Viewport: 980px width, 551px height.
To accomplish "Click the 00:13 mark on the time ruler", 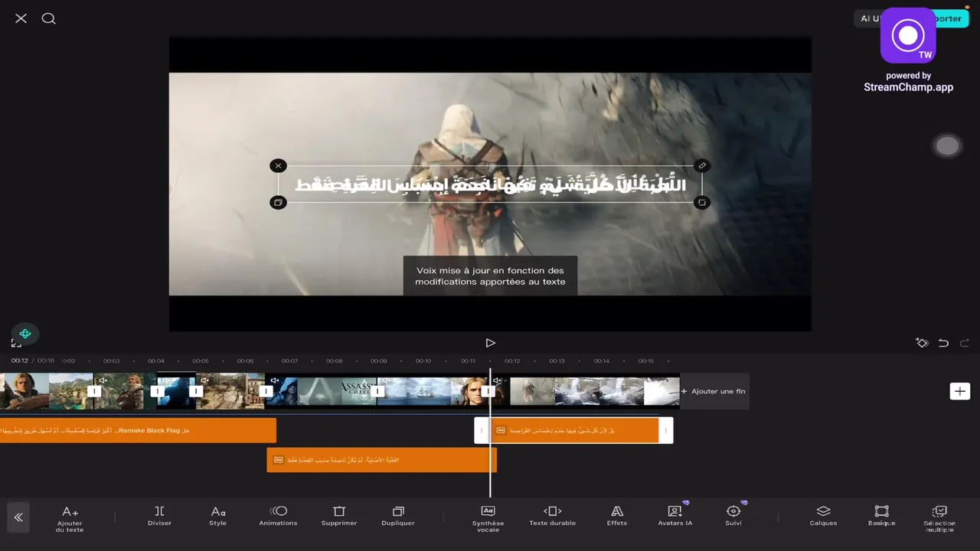I will tap(557, 360).
